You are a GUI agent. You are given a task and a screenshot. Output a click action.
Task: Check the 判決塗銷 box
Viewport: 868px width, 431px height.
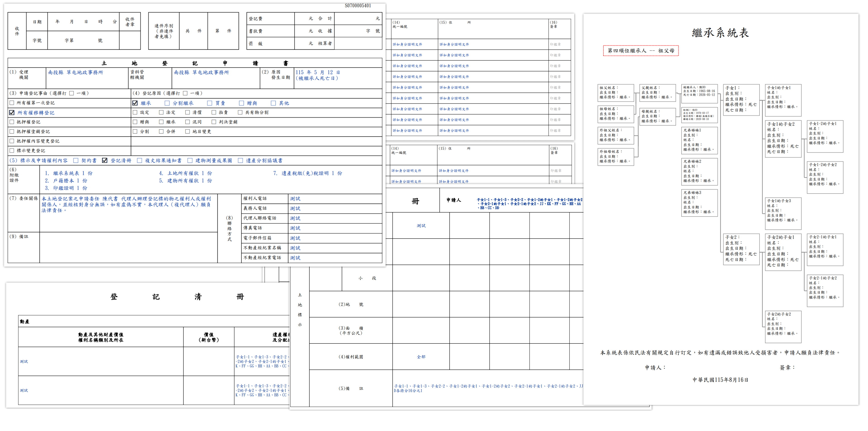214,122
